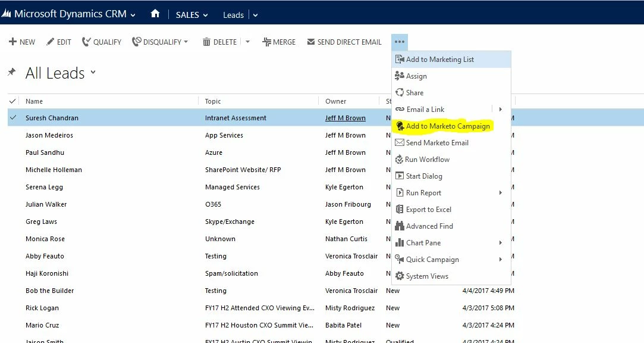Click the Export to Excel icon
The height and width of the screenshot is (343, 644).
pyautogui.click(x=399, y=210)
